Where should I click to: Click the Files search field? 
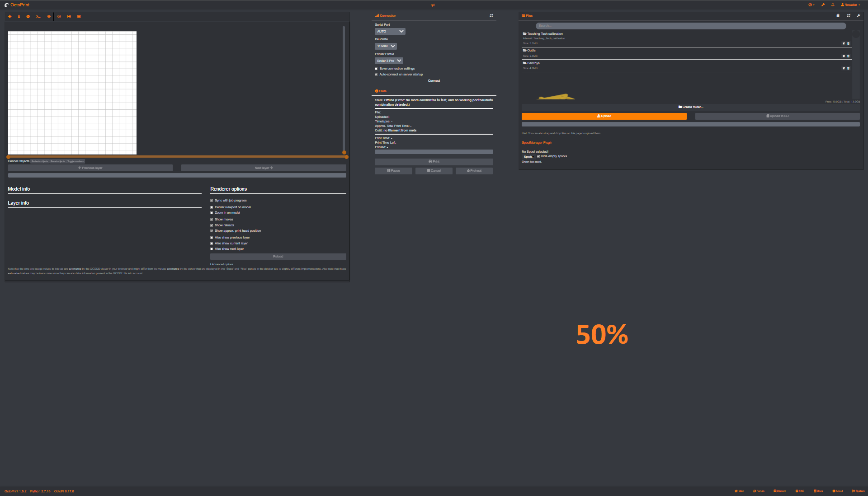coord(690,26)
